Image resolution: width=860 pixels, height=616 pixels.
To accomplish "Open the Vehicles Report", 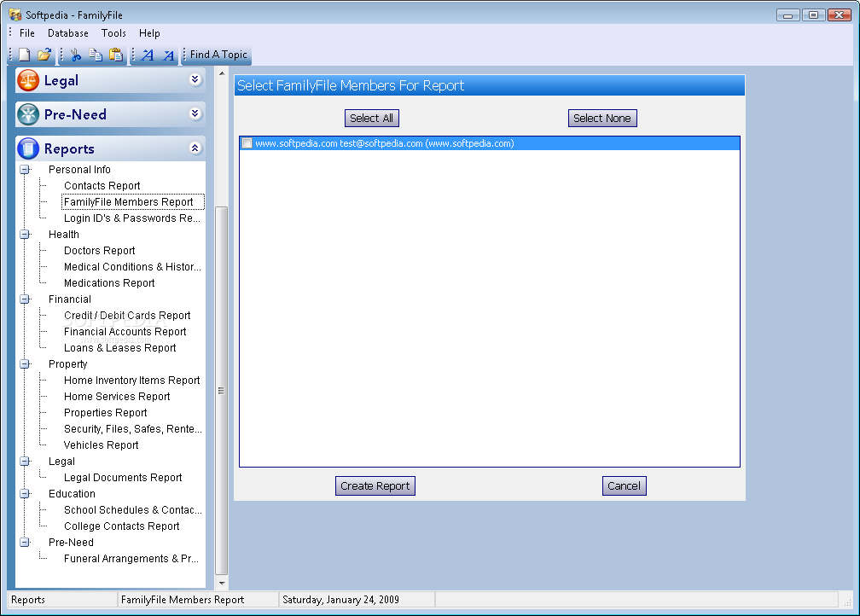I will (x=101, y=445).
